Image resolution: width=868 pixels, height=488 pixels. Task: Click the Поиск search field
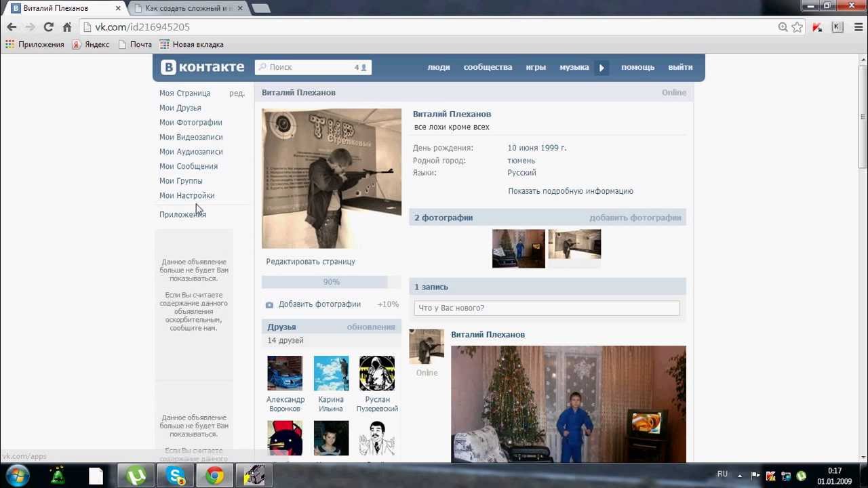pos(313,67)
